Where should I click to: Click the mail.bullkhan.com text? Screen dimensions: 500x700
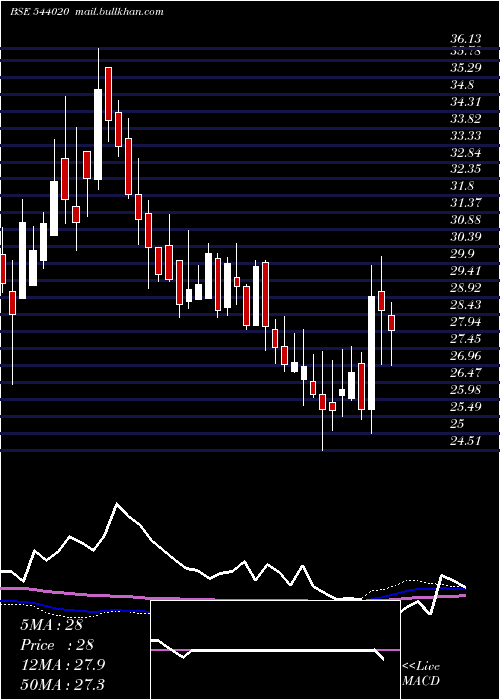[x=118, y=12]
